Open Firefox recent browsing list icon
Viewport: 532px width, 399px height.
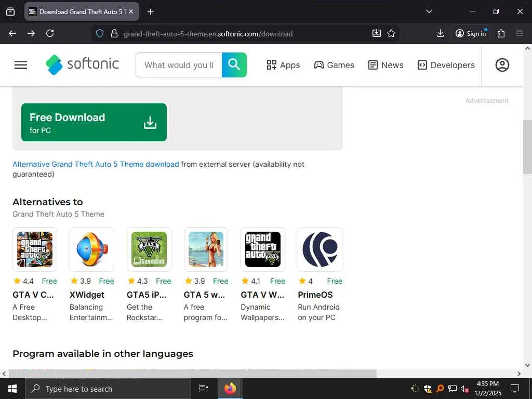pyautogui.click(x=10, y=11)
